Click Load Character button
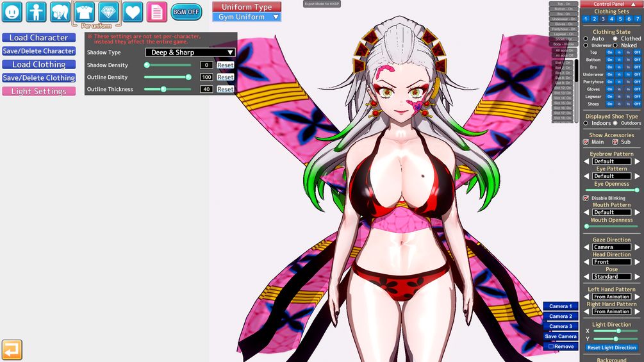This screenshot has width=644, height=362. (38, 37)
